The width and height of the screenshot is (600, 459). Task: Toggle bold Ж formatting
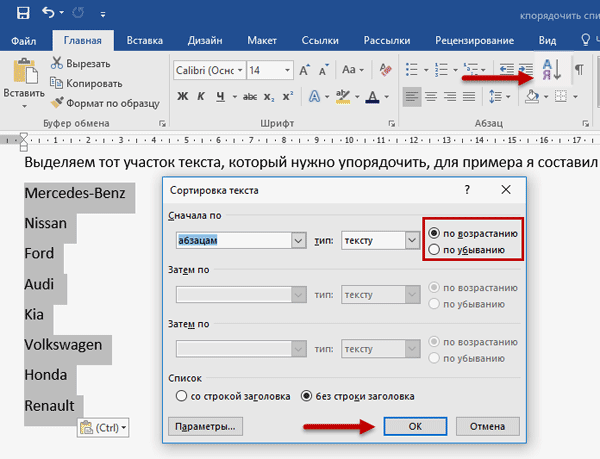click(183, 96)
